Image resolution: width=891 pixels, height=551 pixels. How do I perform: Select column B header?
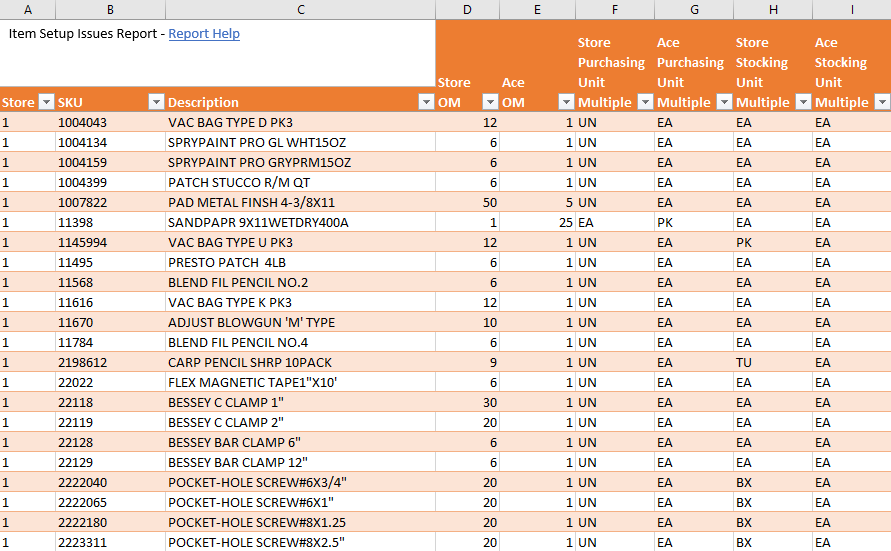pyautogui.click(x=110, y=9)
